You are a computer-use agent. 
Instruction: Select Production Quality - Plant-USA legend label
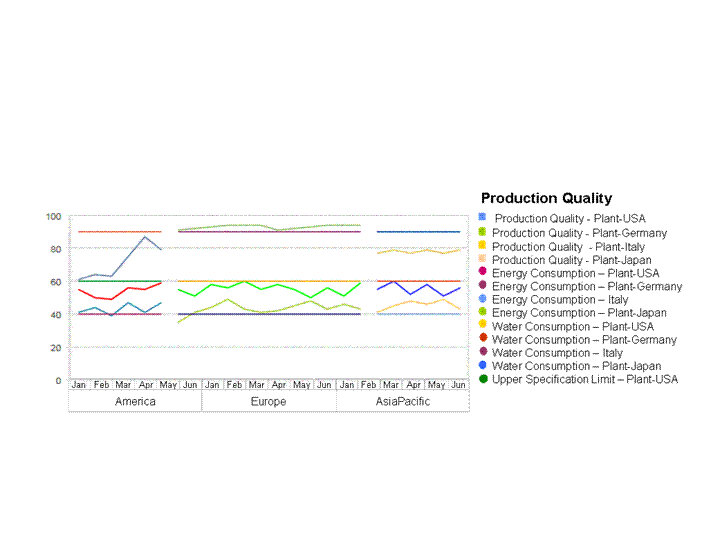[569, 219]
